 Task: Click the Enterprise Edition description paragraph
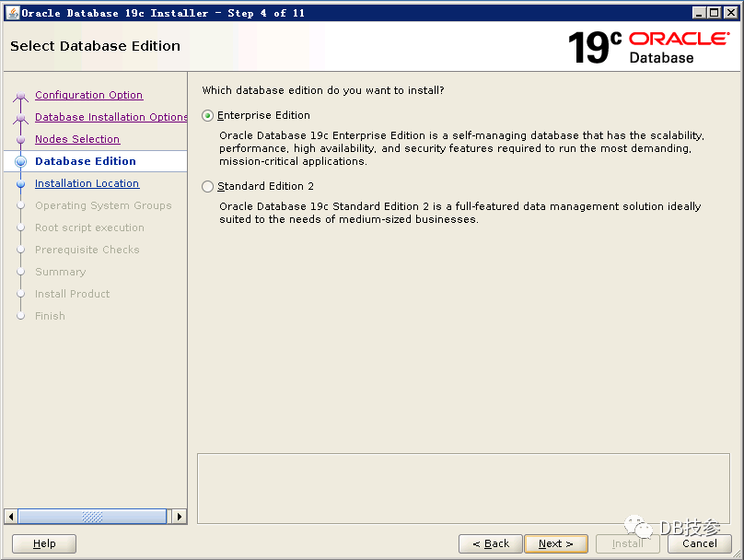click(461, 148)
